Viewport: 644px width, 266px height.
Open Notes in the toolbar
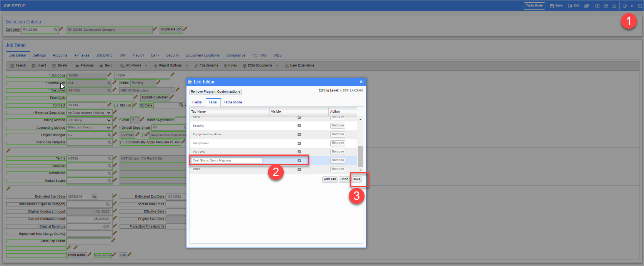(230, 65)
